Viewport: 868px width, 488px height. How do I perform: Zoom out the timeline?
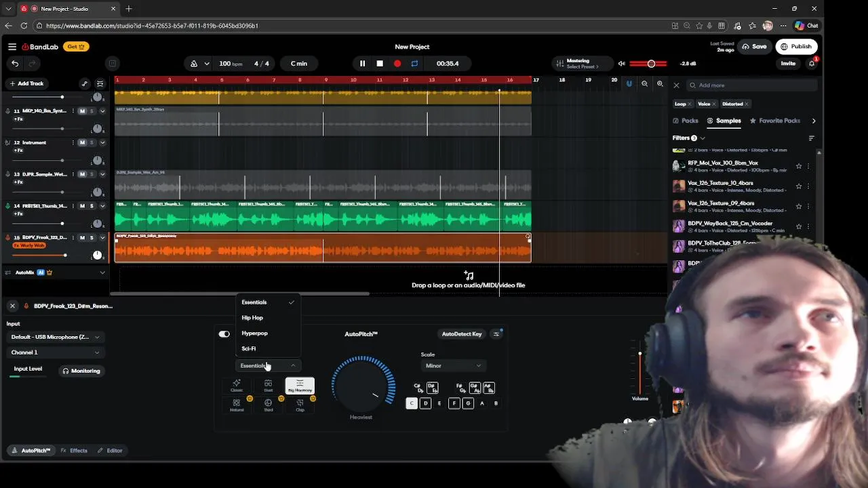point(644,84)
